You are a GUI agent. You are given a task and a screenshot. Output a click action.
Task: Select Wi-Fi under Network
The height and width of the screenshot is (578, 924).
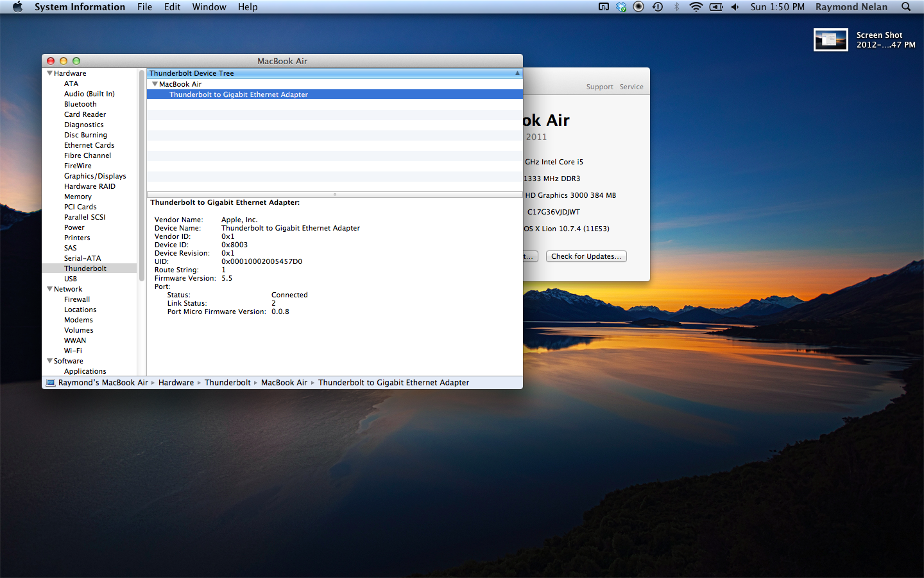coord(73,351)
